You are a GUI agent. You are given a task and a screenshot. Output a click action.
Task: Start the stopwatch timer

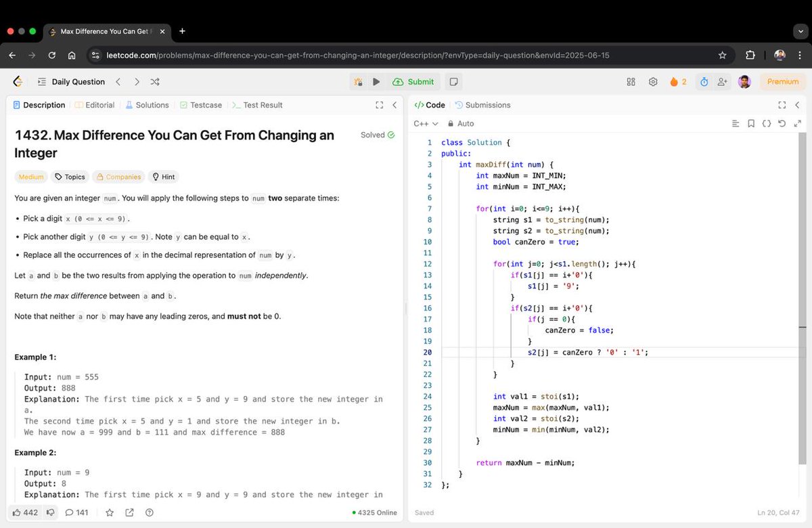click(704, 82)
